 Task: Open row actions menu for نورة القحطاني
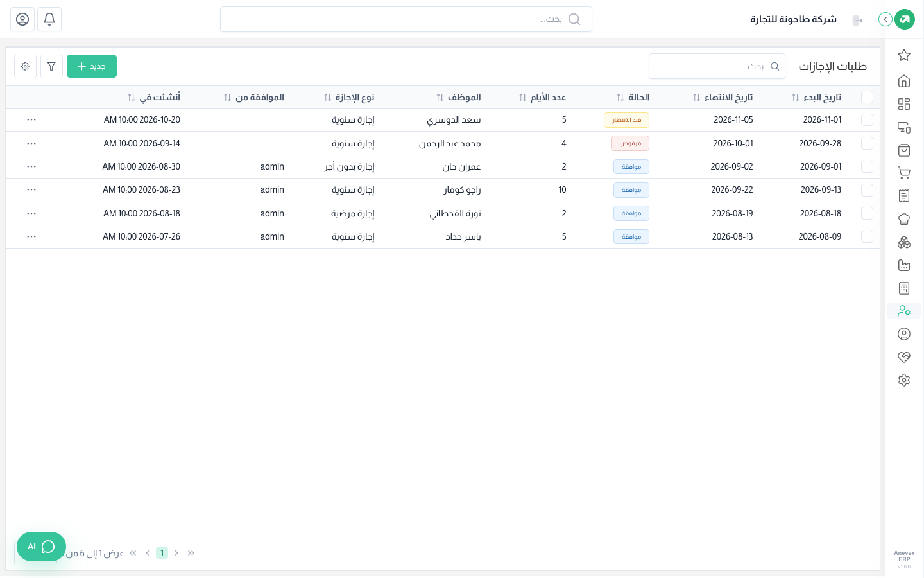click(x=31, y=213)
